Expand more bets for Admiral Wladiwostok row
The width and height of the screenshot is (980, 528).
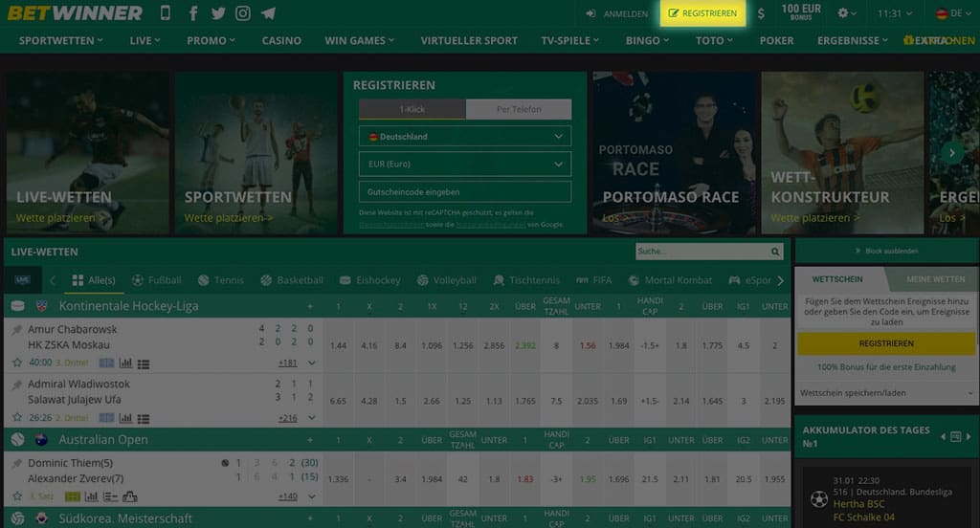[x=311, y=417]
